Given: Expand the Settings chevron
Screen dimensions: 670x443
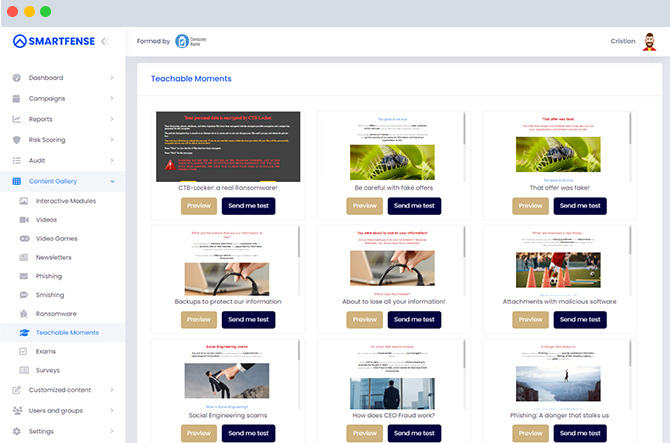Looking at the screenshot, I should [x=112, y=431].
